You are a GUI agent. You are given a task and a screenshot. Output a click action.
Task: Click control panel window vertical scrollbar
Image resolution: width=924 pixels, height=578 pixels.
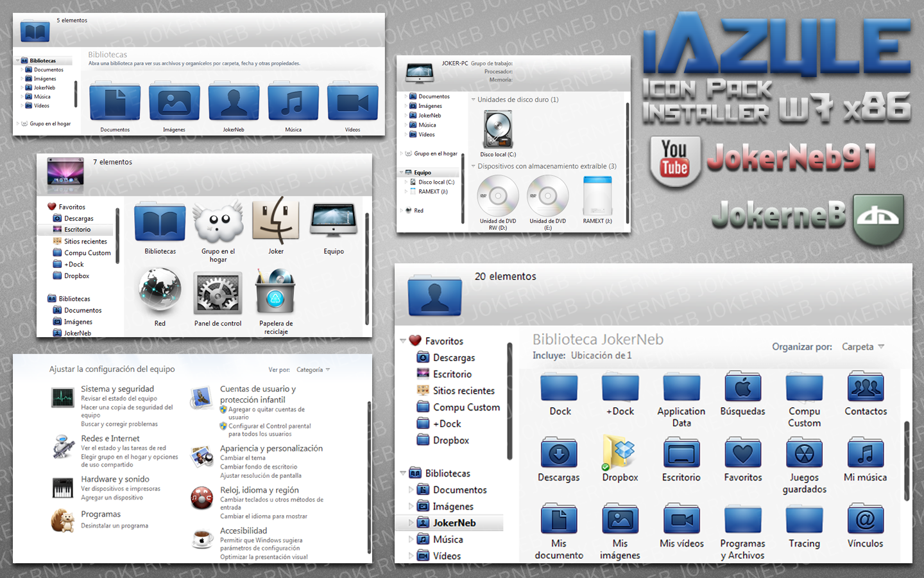pos(369,477)
